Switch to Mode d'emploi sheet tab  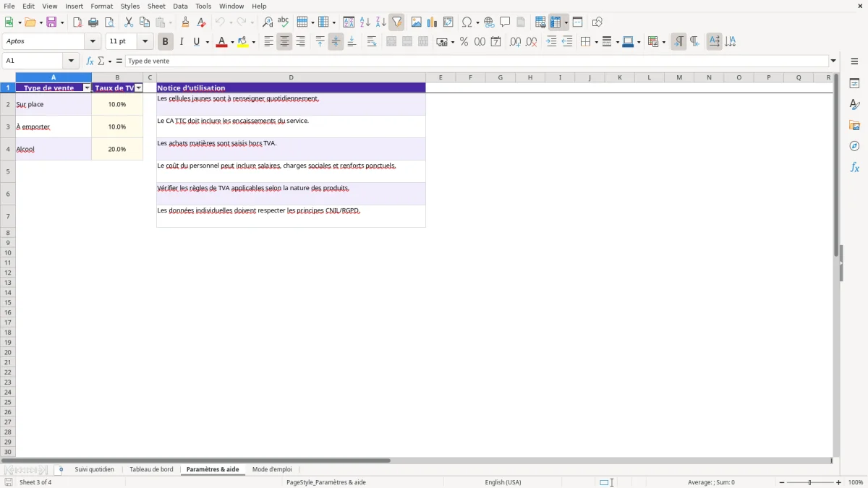pos(272,470)
